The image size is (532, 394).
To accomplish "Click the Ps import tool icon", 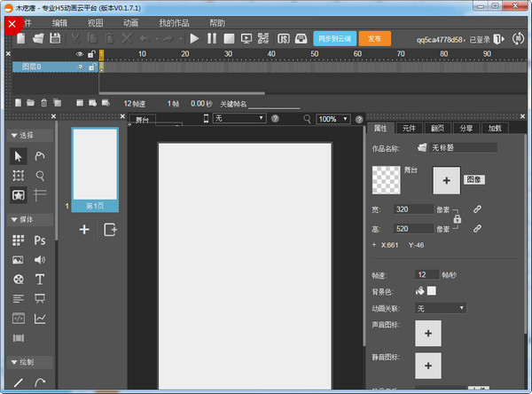I will [x=40, y=240].
